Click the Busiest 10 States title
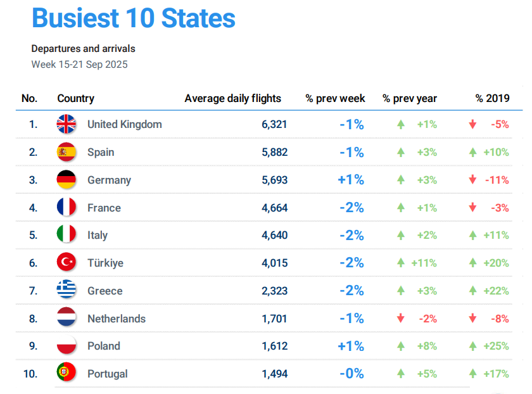The image size is (532, 394). point(134,18)
